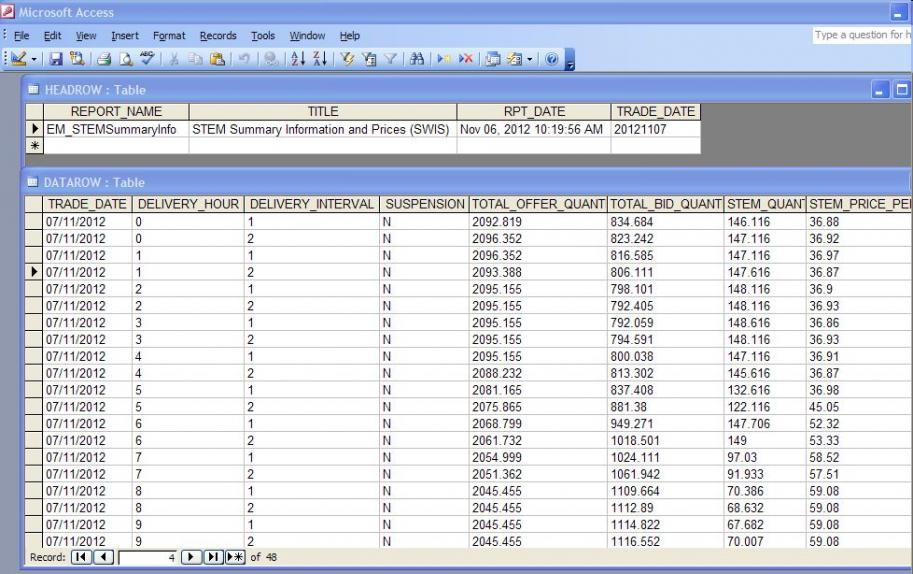This screenshot has width=913, height=574.
Task: Select the TOTAL_BID_QUANT column header
Action: (x=666, y=204)
